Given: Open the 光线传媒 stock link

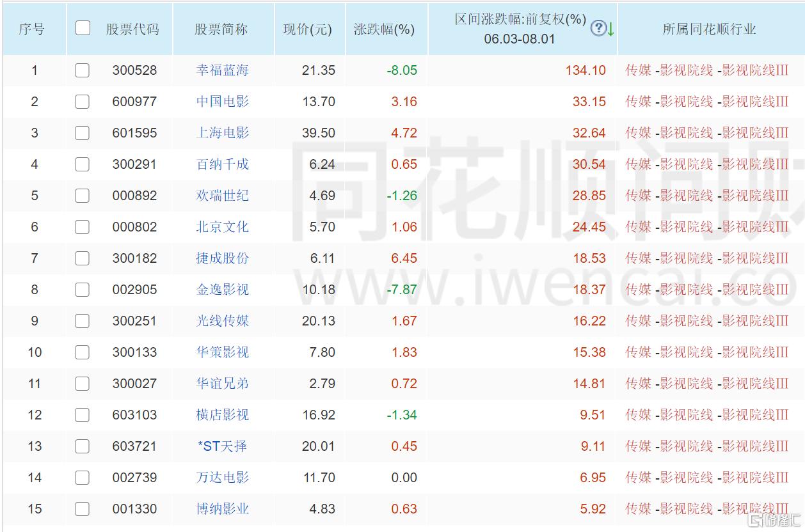Looking at the screenshot, I should pyautogui.click(x=222, y=321).
